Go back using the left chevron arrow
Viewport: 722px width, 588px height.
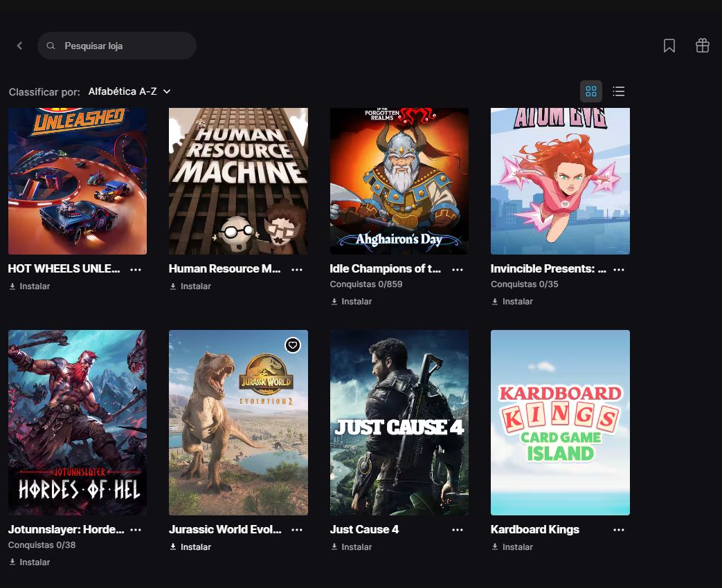[19, 46]
